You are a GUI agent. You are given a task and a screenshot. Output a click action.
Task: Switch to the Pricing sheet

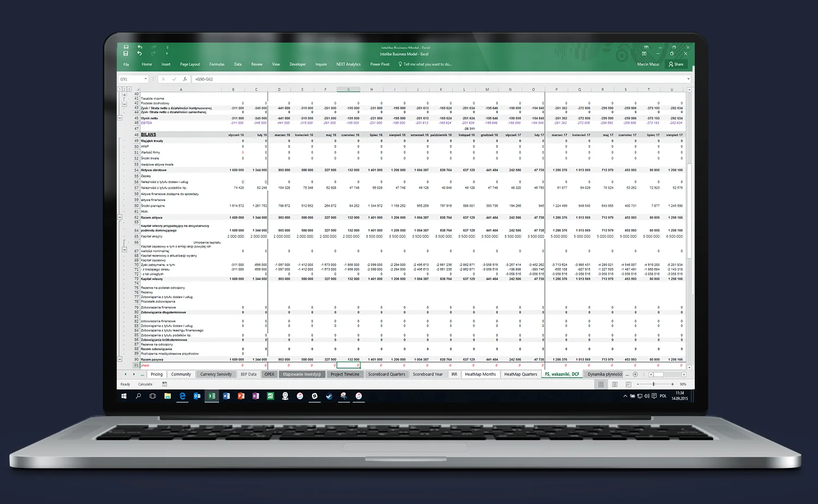[157, 374]
